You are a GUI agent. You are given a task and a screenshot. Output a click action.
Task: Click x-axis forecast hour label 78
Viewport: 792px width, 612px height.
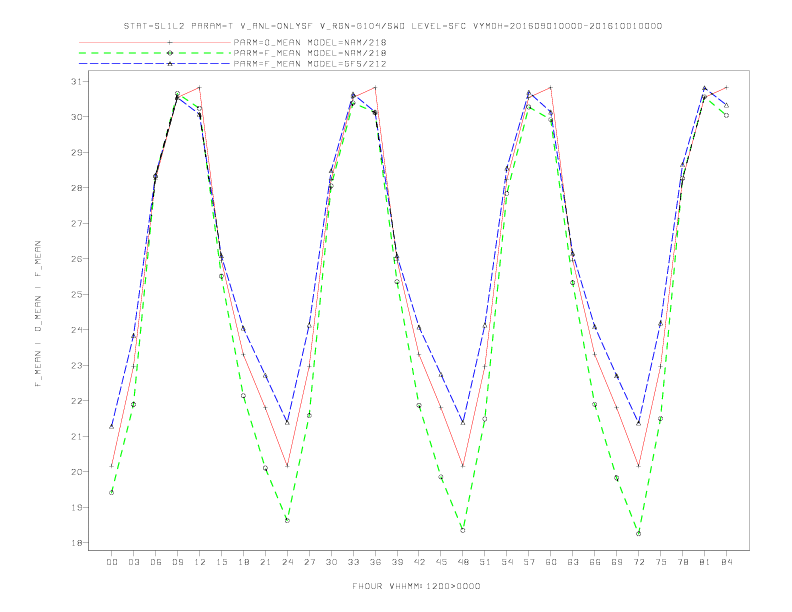click(x=682, y=562)
